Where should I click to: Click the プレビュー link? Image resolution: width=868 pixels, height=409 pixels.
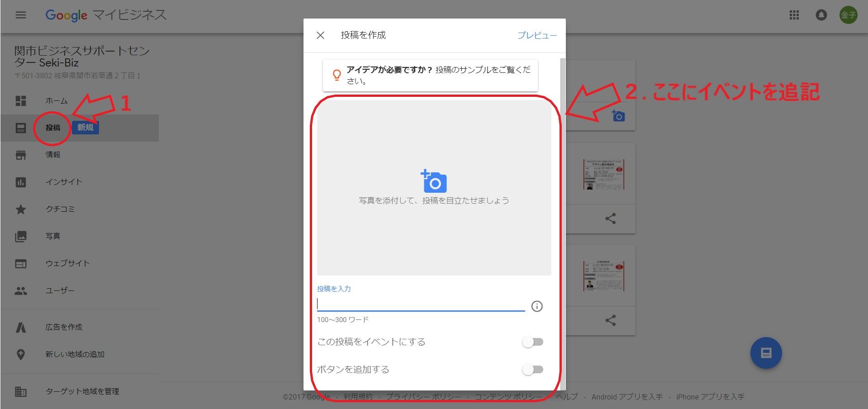[x=537, y=35]
